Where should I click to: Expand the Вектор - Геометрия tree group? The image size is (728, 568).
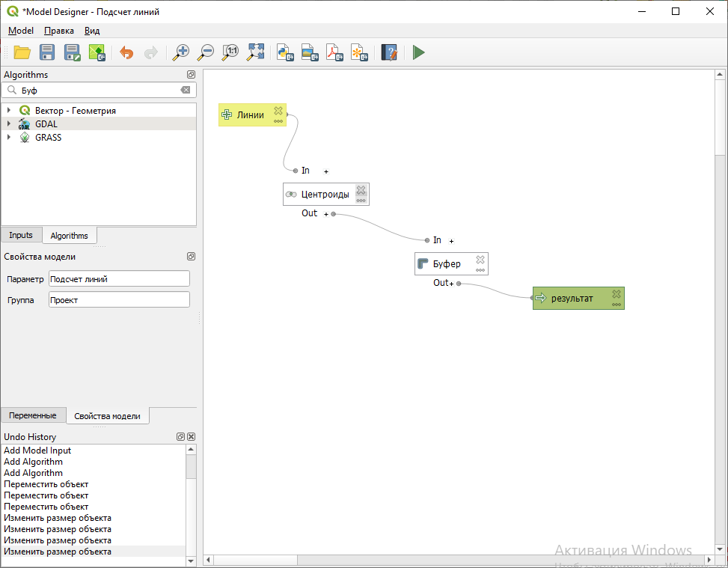pos(9,111)
